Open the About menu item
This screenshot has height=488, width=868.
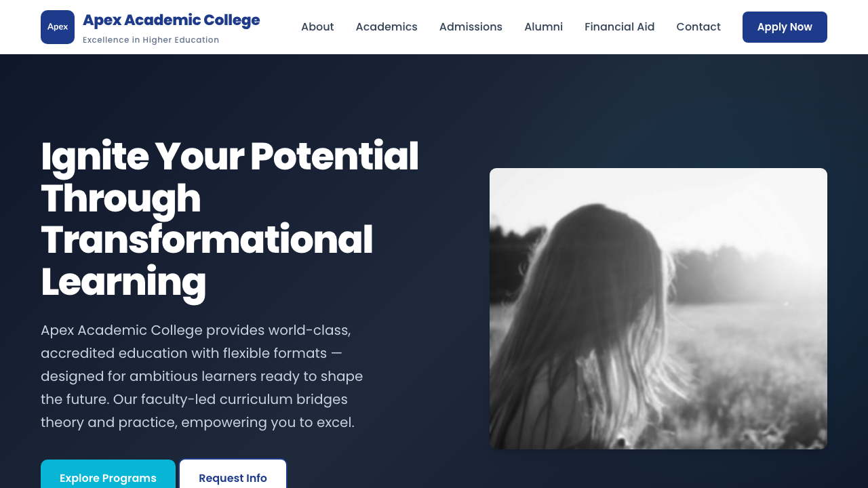point(317,26)
